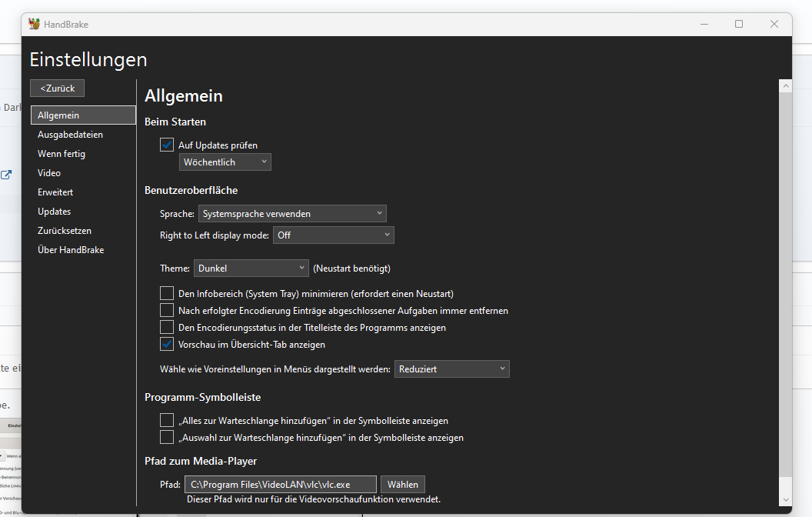
Task: Click the settings panel vertical scrollbar thumb
Action: [x=786, y=285]
